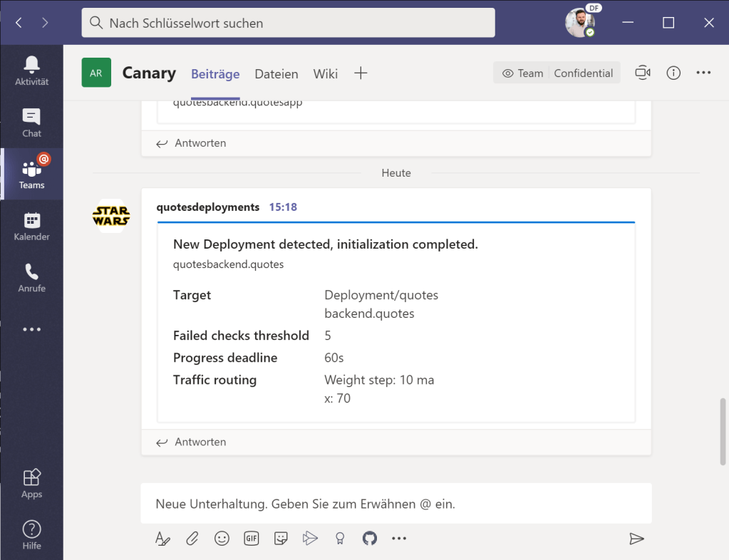
Task: Insert a GIF in the message
Action: pyautogui.click(x=252, y=539)
